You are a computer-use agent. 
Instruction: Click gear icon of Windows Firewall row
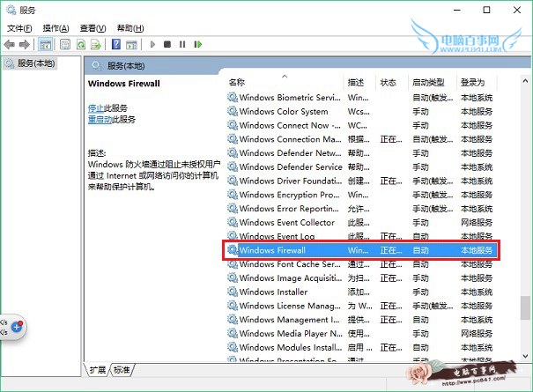[233, 250]
